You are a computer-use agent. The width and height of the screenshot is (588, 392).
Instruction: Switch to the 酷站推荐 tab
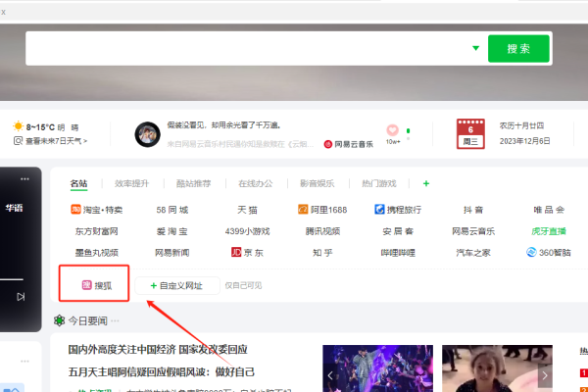tap(193, 183)
